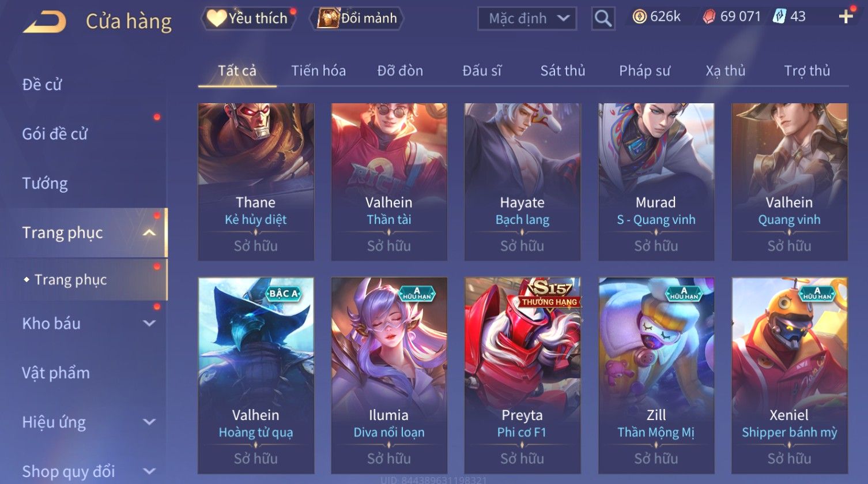Image resolution: width=868 pixels, height=484 pixels.
Task: Tap the gold coin icon showing 626k
Action: (639, 17)
